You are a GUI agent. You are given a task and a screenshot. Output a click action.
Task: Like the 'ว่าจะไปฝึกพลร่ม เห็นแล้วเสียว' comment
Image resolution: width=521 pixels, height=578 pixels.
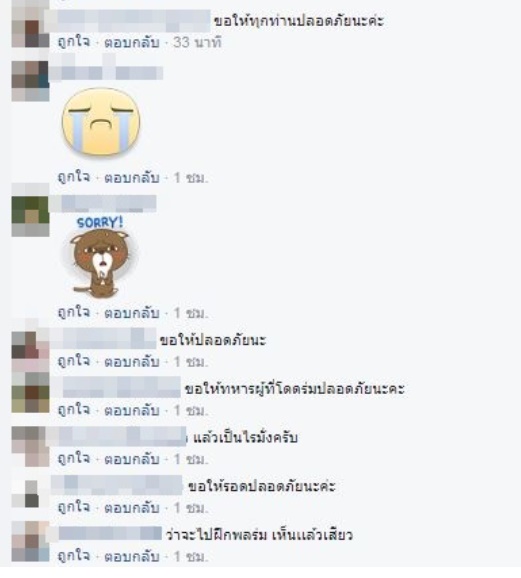coord(74,556)
